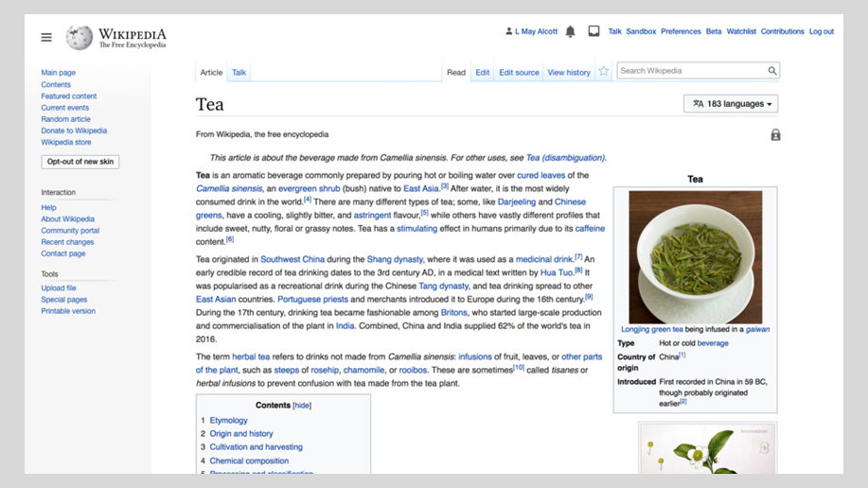Open the Beta features link
Screen dimensions: 868x488
(x=714, y=31)
